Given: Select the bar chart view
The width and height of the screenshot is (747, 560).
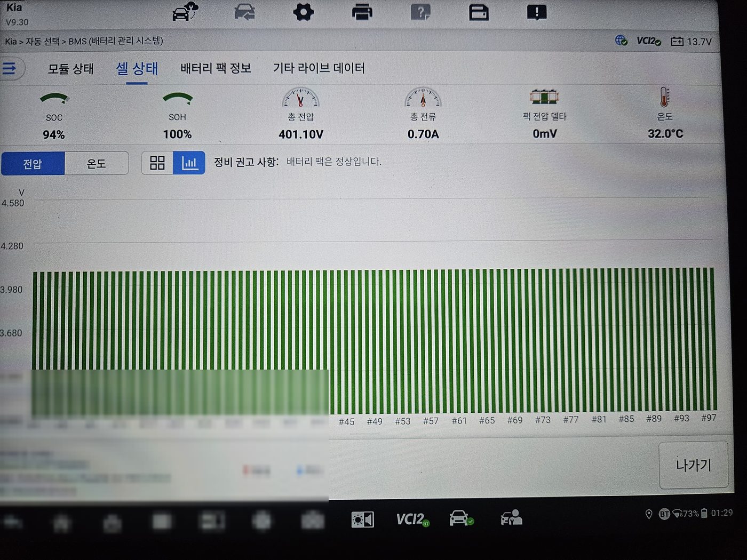Looking at the screenshot, I should tap(189, 163).
